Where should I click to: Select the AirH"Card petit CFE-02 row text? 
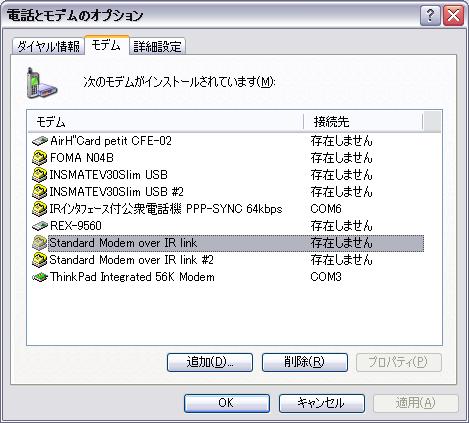[x=111, y=141]
